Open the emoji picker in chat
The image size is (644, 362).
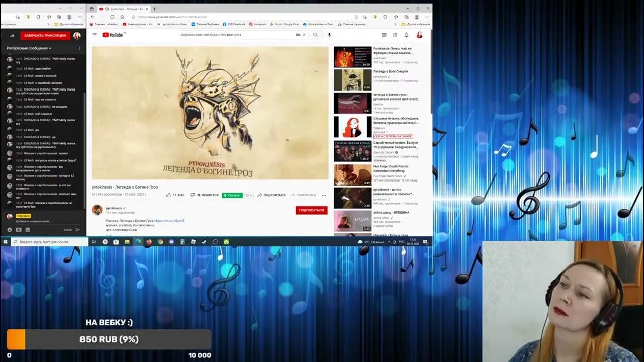click(10, 230)
